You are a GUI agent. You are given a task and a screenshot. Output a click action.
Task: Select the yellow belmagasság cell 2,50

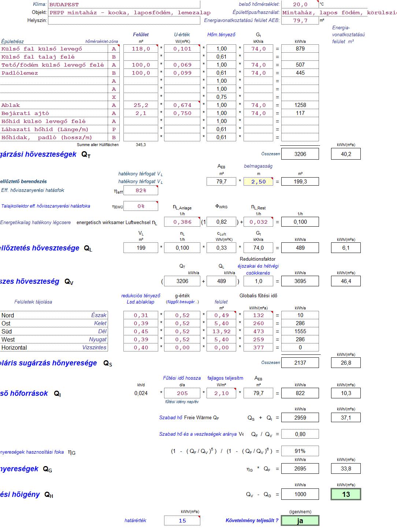[x=258, y=182]
